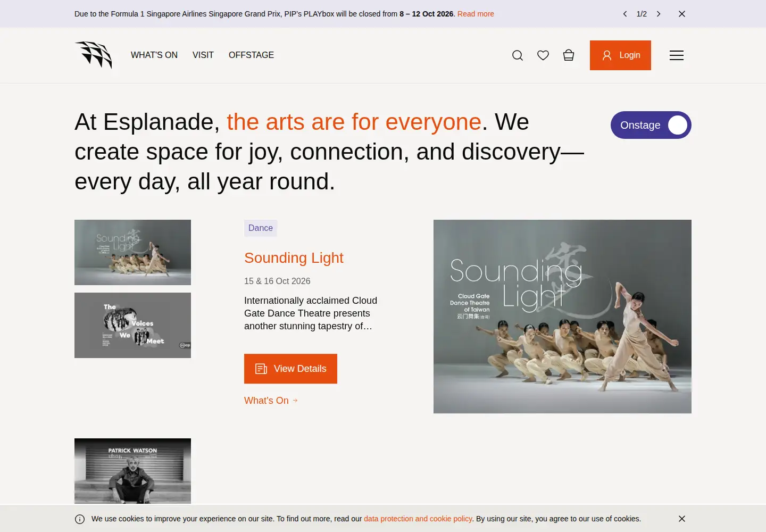Open the data protection and cookie policy link
Screen dimensions: 766x532
tap(418, 519)
